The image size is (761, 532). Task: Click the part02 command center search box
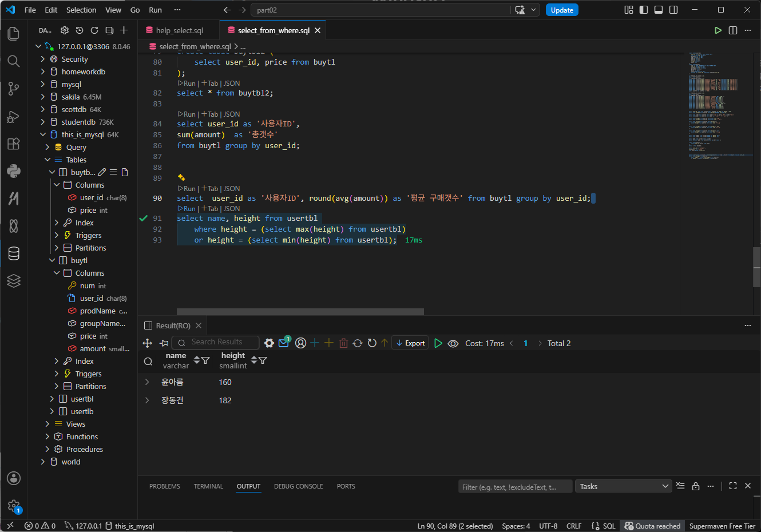[x=382, y=10]
